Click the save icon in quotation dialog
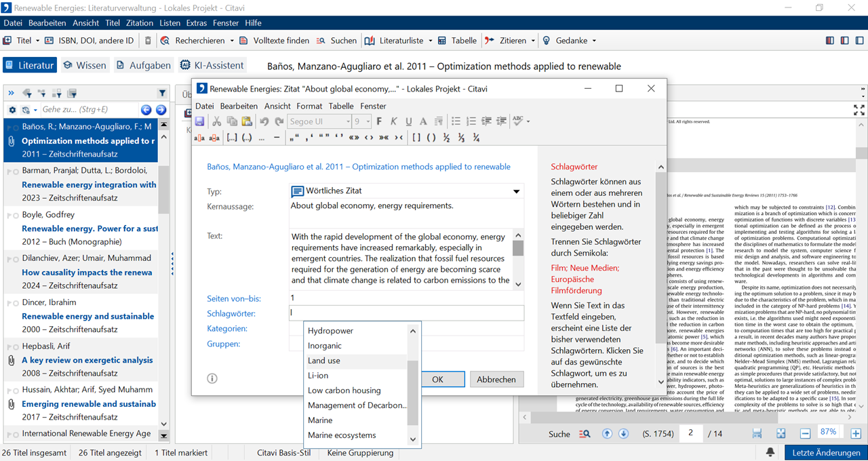 point(199,121)
